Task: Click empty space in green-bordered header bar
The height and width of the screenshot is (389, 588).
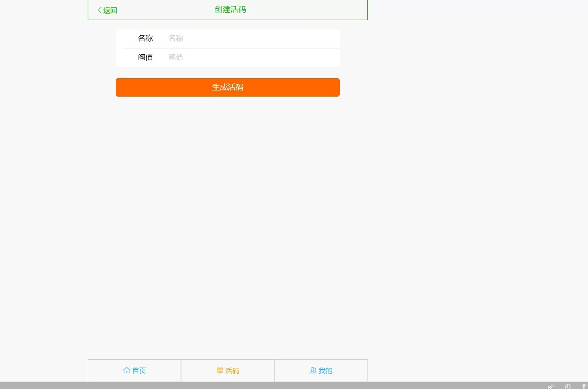Action: [306, 10]
